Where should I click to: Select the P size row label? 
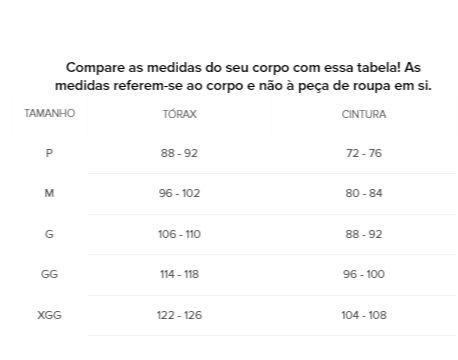coord(49,153)
